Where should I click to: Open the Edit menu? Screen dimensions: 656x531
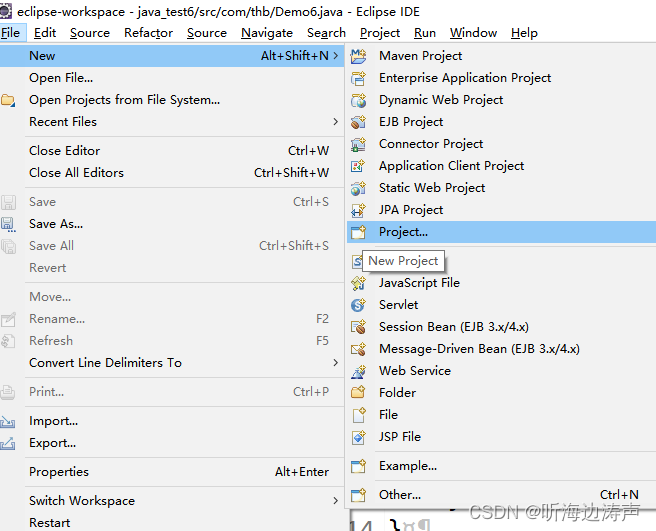(45, 33)
